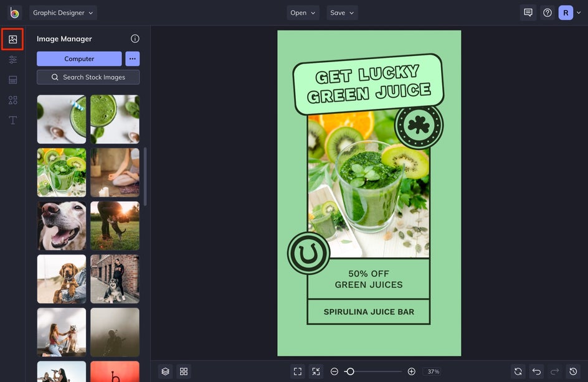Click the undo arrow icon

537,371
